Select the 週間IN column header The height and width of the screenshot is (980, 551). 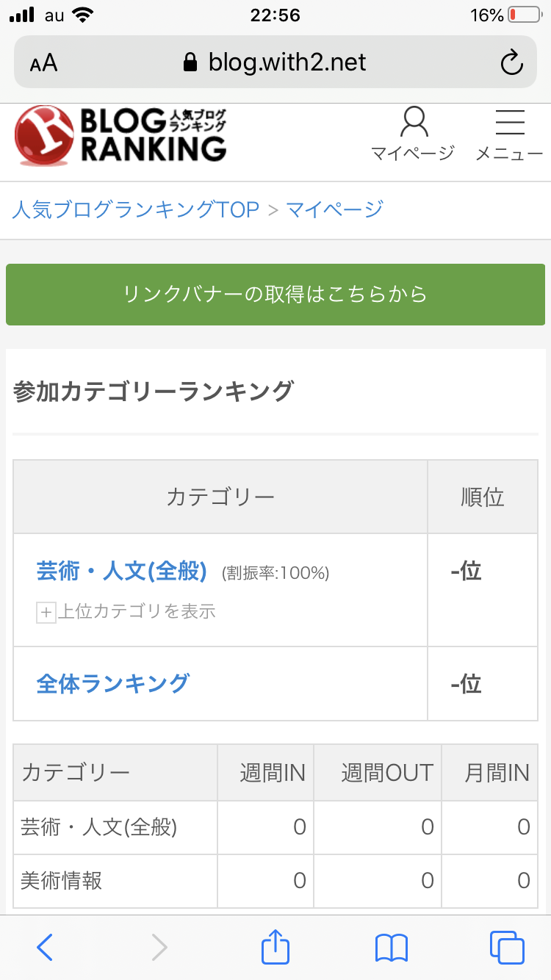272,773
